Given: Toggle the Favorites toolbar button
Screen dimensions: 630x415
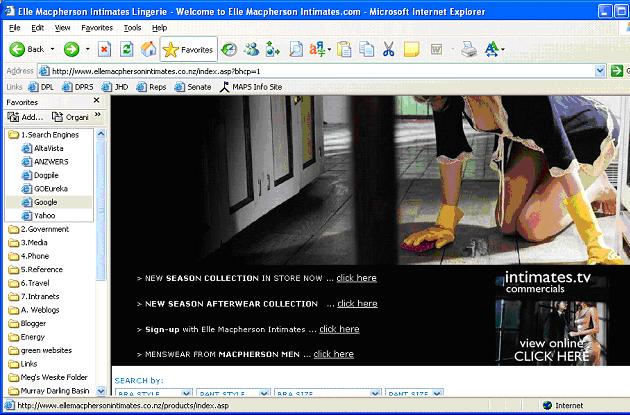Looking at the screenshot, I should 187,49.
